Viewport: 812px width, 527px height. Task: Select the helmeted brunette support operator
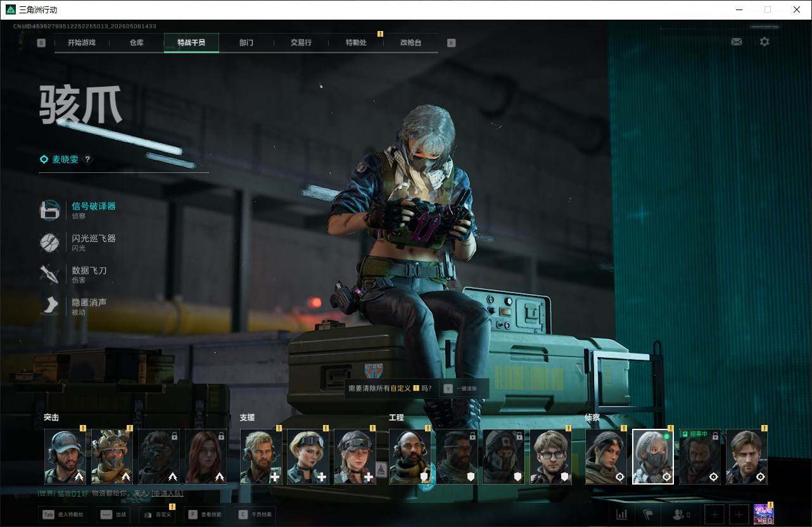coord(355,457)
